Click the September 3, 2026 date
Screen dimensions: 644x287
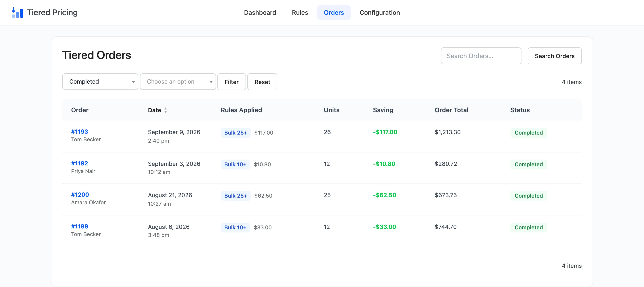(174, 164)
